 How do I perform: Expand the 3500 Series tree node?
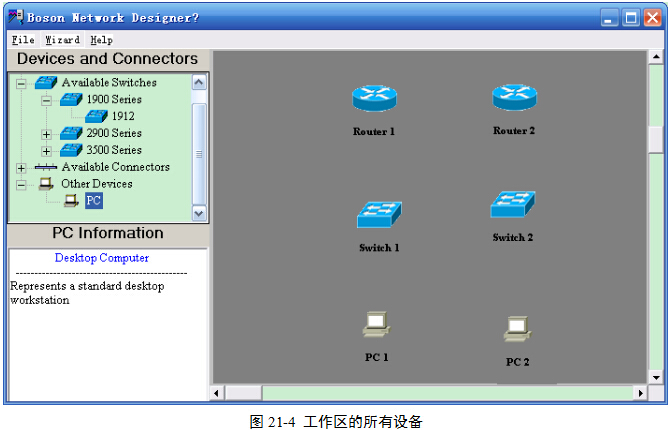point(46,151)
